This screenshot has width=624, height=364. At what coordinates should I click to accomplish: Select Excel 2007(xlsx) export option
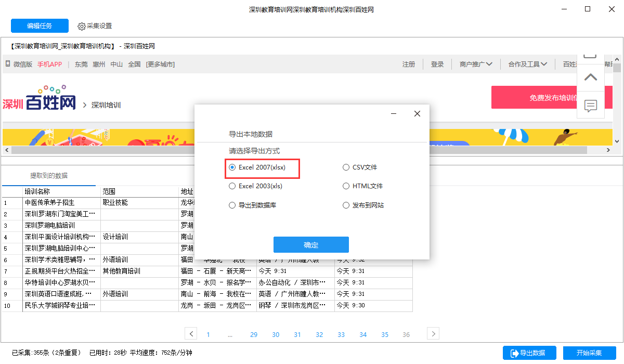click(x=257, y=167)
